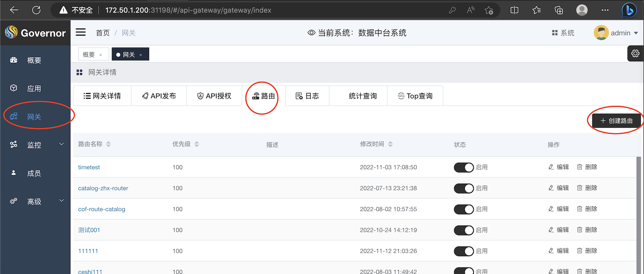Refresh the browser page
The image size is (644, 274).
[x=36, y=10]
